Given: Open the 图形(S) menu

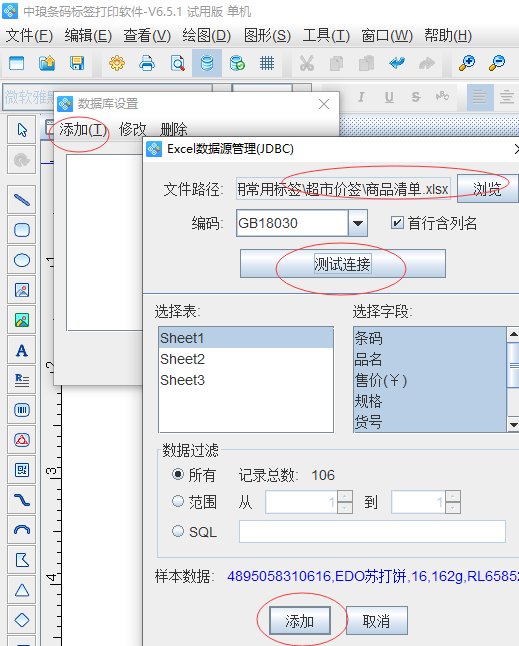Looking at the screenshot, I should click(267, 35).
